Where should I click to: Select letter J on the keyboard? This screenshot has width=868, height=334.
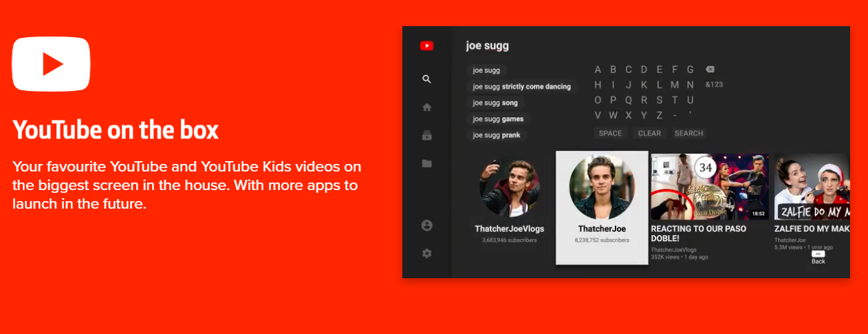(629, 85)
